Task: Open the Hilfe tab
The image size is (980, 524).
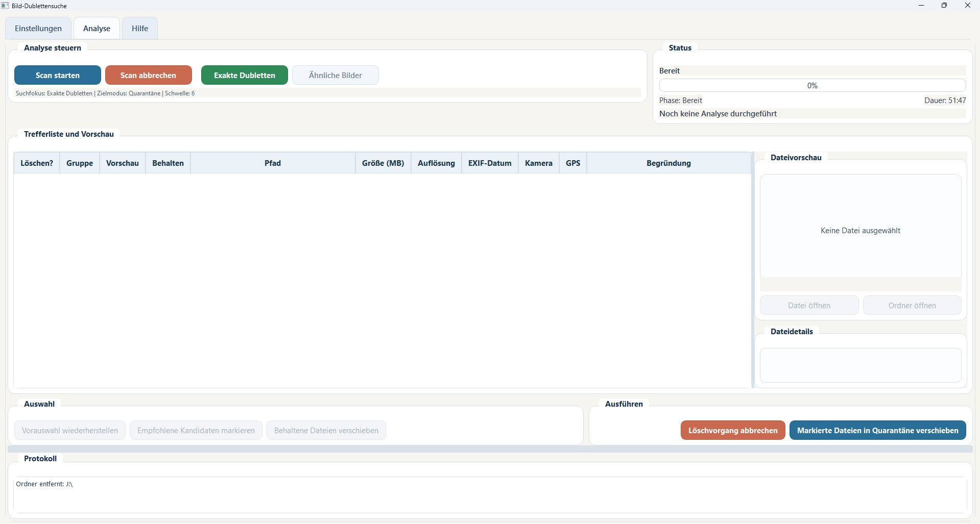Action: [x=139, y=28]
